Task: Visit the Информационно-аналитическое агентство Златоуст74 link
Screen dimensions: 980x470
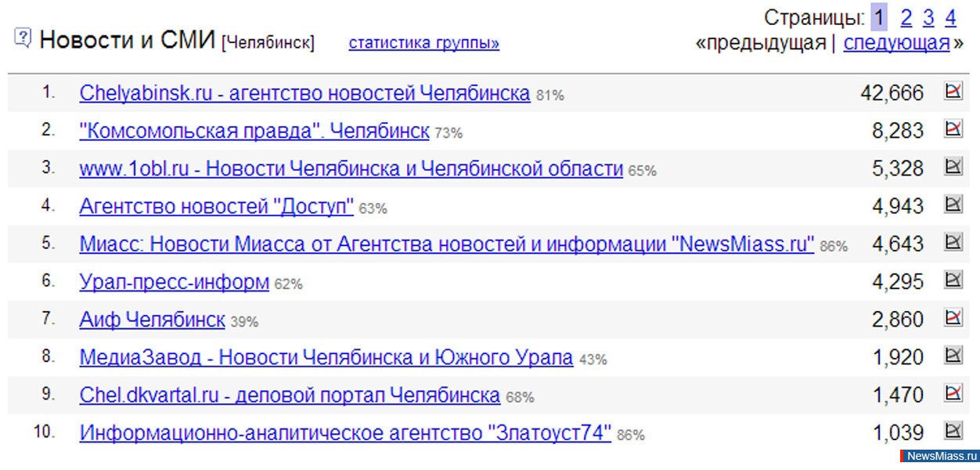Action: tap(344, 433)
